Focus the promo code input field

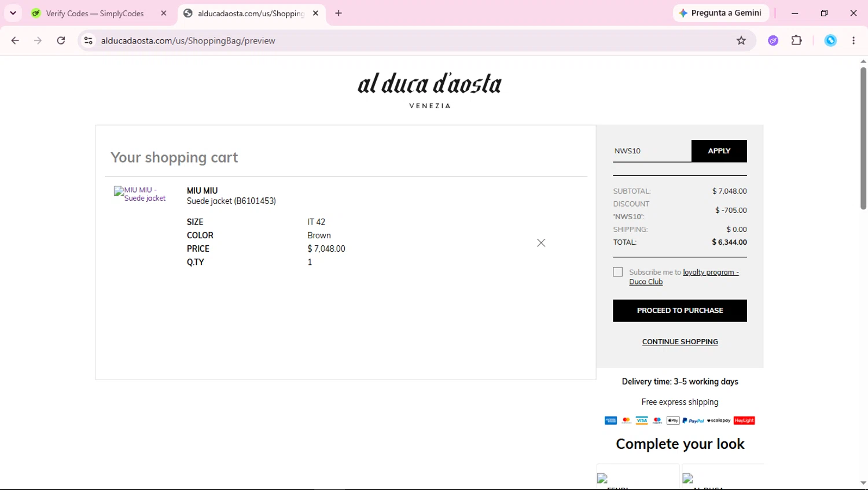(652, 151)
